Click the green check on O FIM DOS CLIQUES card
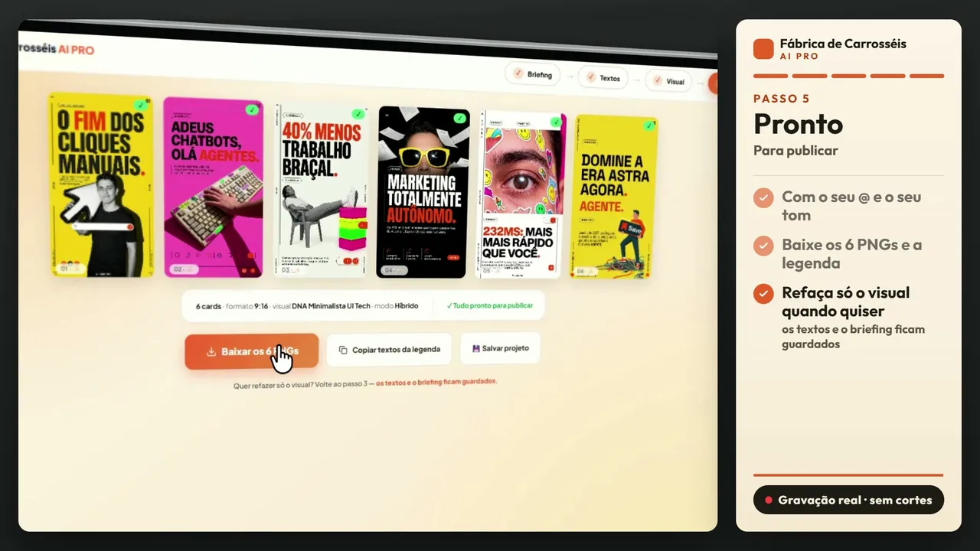Screen dimensions: 980x551 [139, 106]
